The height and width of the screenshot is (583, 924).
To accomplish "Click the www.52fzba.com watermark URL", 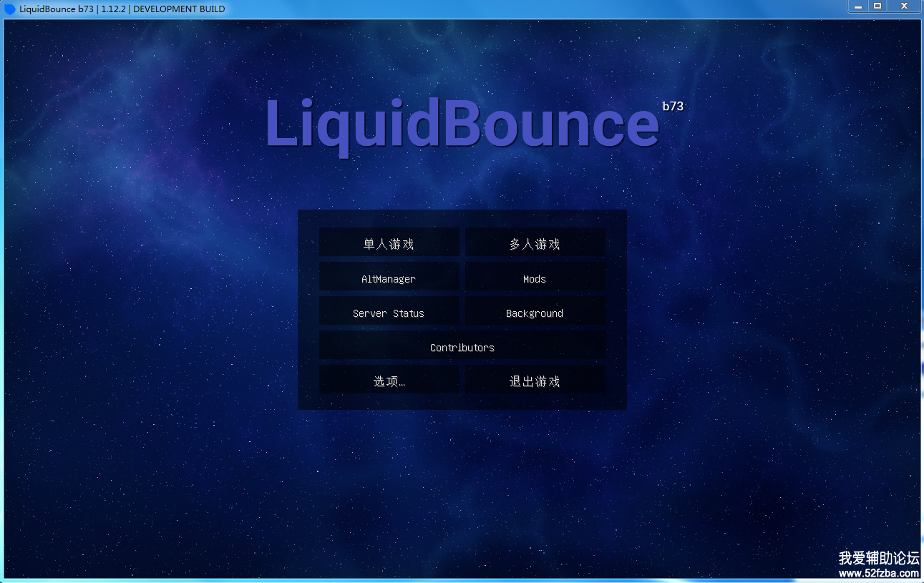I will (878, 574).
